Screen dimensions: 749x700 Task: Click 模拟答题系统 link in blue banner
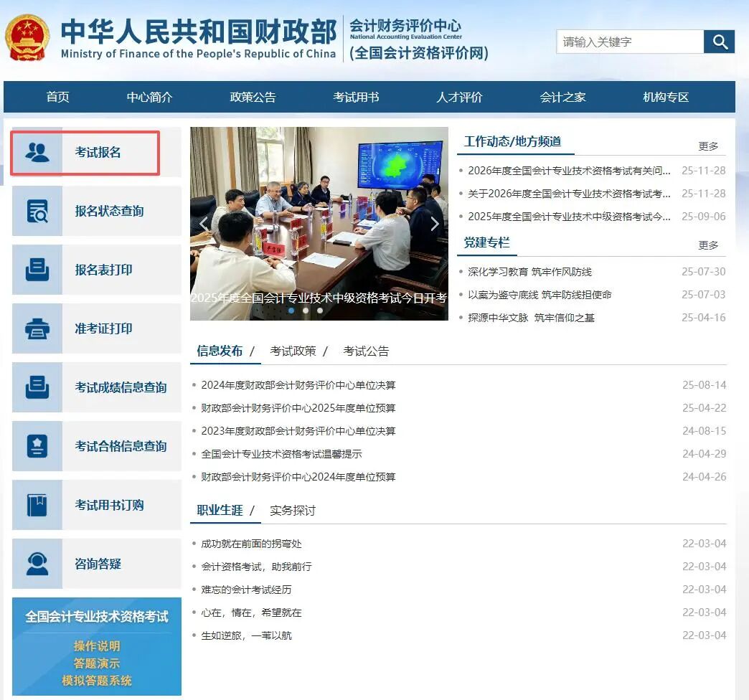pyautogui.click(x=97, y=681)
